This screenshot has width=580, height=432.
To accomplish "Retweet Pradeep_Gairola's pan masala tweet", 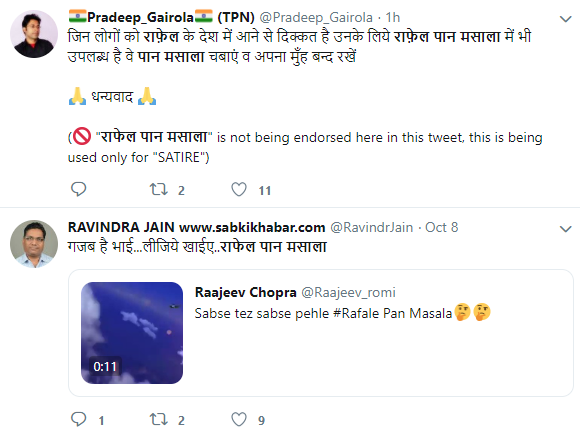I will [159, 190].
